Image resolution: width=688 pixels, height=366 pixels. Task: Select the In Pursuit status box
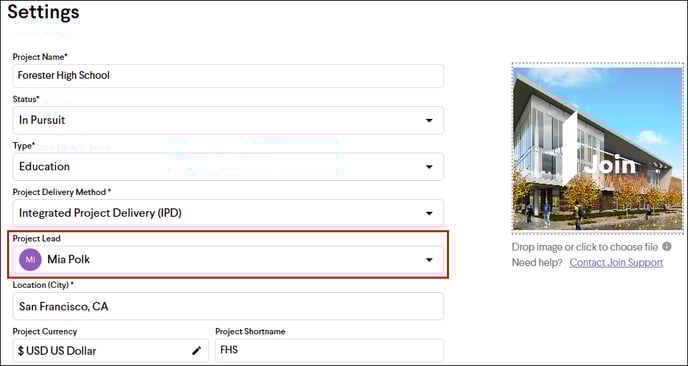228,120
